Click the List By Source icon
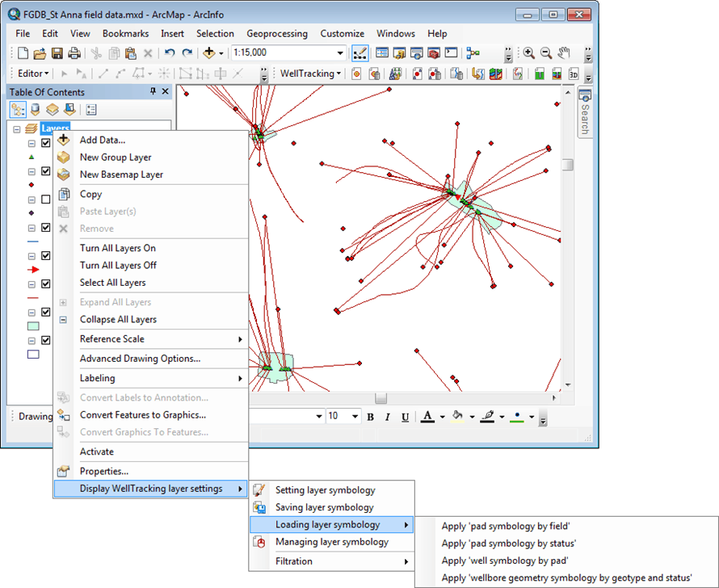Image resolution: width=719 pixels, height=588 pixels. tap(35, 110)
